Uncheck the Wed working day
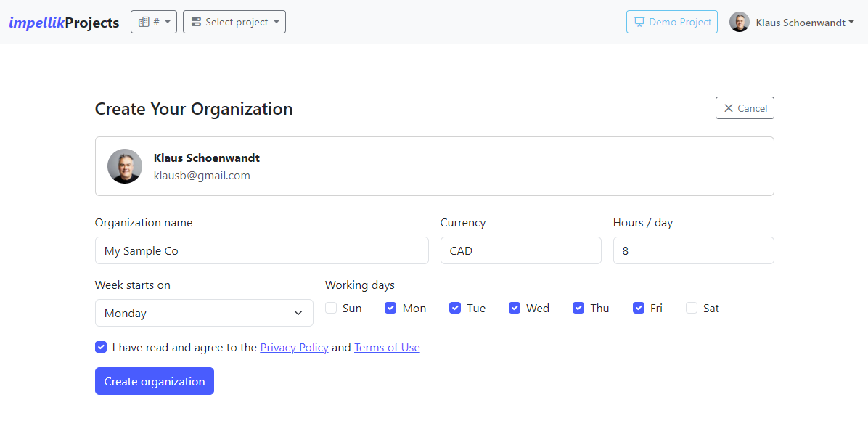 pyautogui.click(x=515, y=309)
